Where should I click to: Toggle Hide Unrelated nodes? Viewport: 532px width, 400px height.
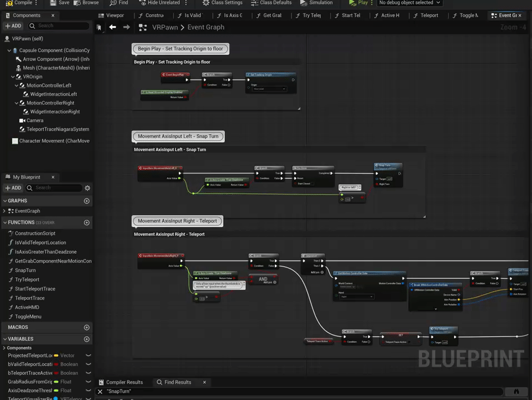click(x=159, y=3)
